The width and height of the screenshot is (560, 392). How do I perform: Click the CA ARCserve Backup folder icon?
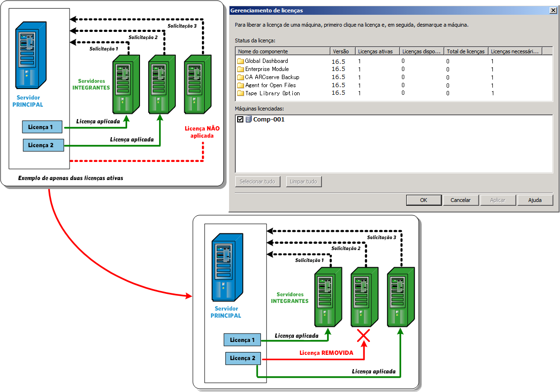point(240,77)
